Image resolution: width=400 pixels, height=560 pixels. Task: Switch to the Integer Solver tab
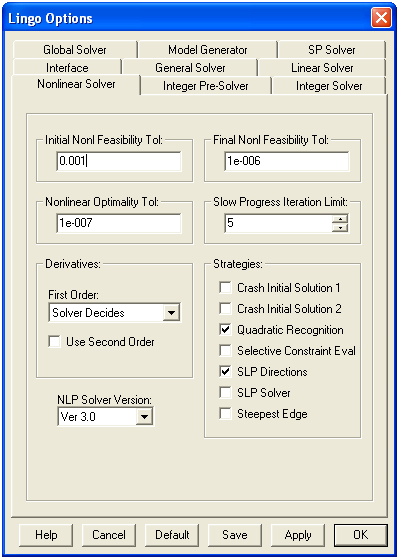(x=329, y=86)
